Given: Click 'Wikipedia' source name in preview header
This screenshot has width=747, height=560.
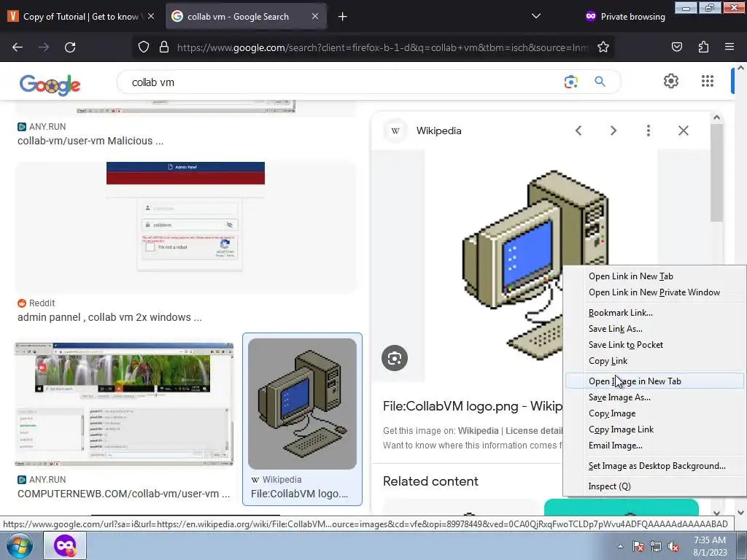Looking at the screenshot, I should click(438, 131).
